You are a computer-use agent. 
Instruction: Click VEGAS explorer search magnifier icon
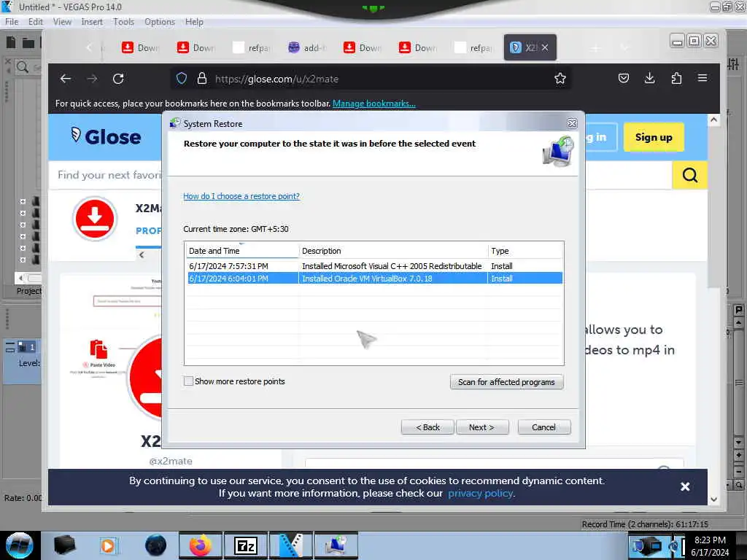click(23, 67)
